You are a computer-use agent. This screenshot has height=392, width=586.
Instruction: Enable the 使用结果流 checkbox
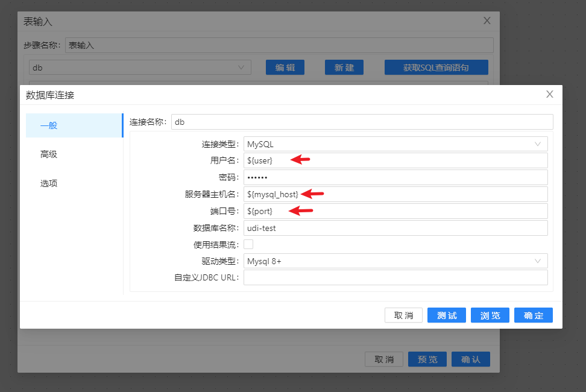pyautogui.click(x=248, y=244)
